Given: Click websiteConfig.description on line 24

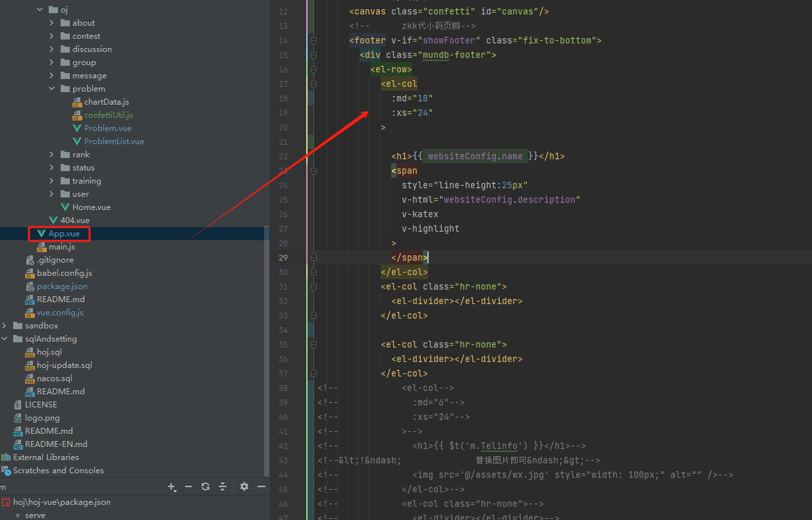Looking at the screenshot, I should click(x=509, y=199).
